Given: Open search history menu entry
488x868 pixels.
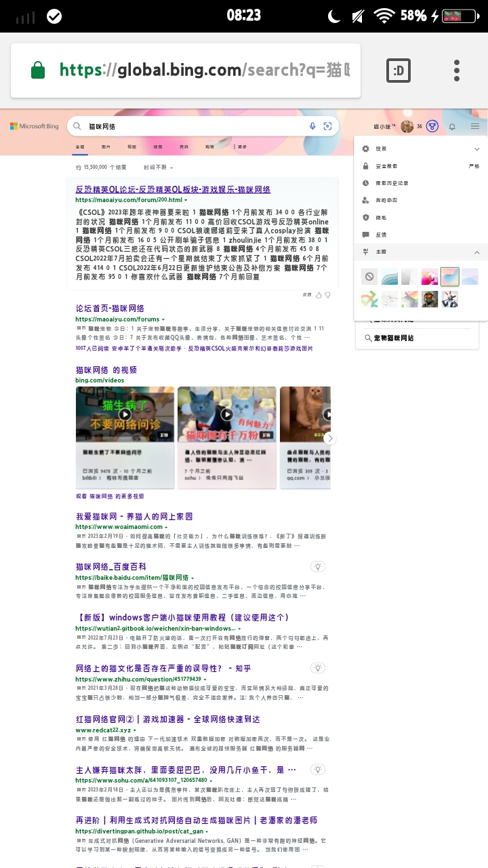Looking at the screenshot, I should [421, 183].
